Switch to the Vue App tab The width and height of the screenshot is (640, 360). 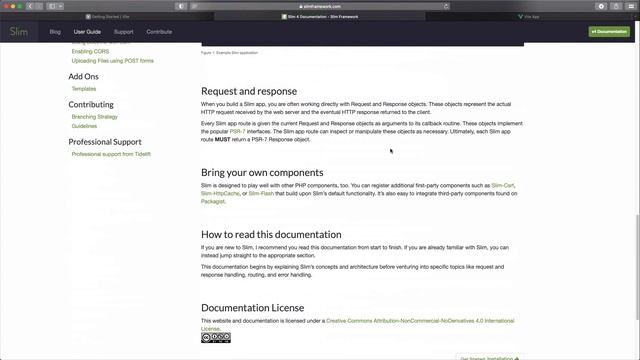(x=529, y=17)
